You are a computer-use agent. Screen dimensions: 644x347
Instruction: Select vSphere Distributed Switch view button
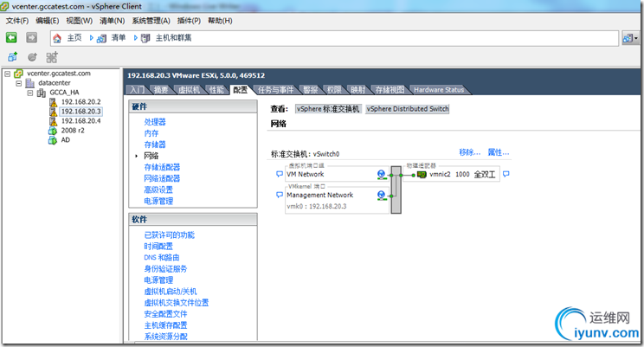pos(408,109)
